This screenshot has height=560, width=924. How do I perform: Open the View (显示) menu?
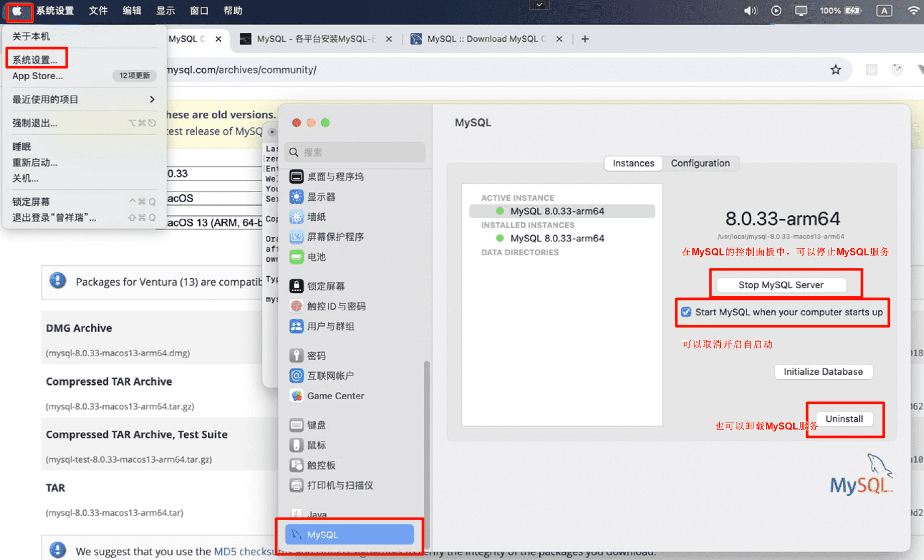(165, 11)
